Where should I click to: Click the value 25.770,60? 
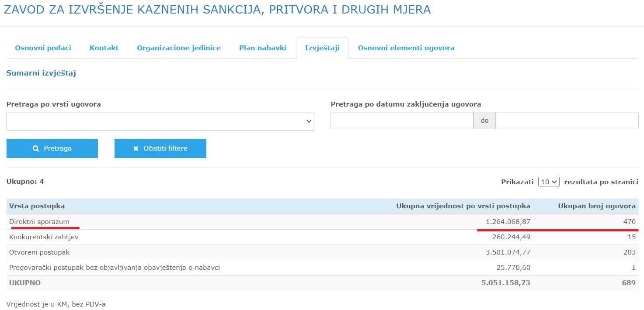click(514, 268)
